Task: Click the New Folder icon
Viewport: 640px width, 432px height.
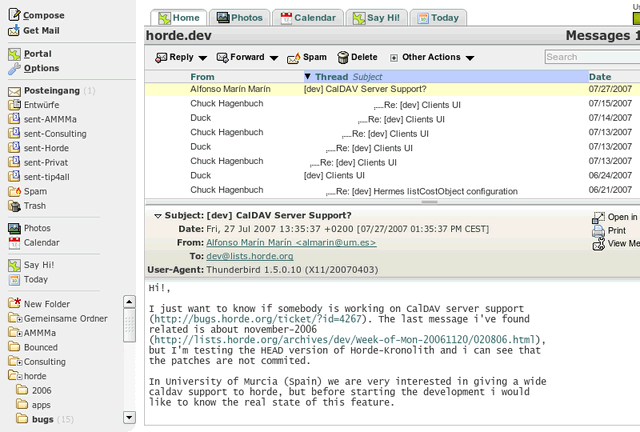Action: point(14,304)
